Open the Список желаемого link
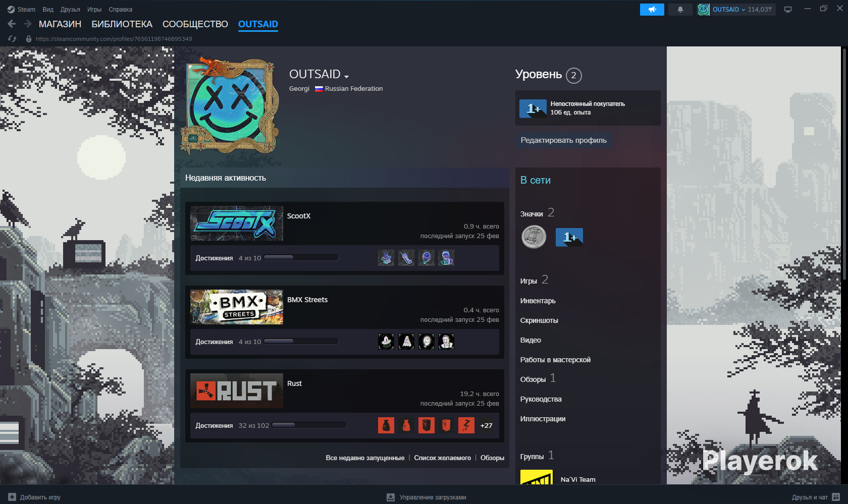This screenshot has width=848, height=504. [442, 458]
